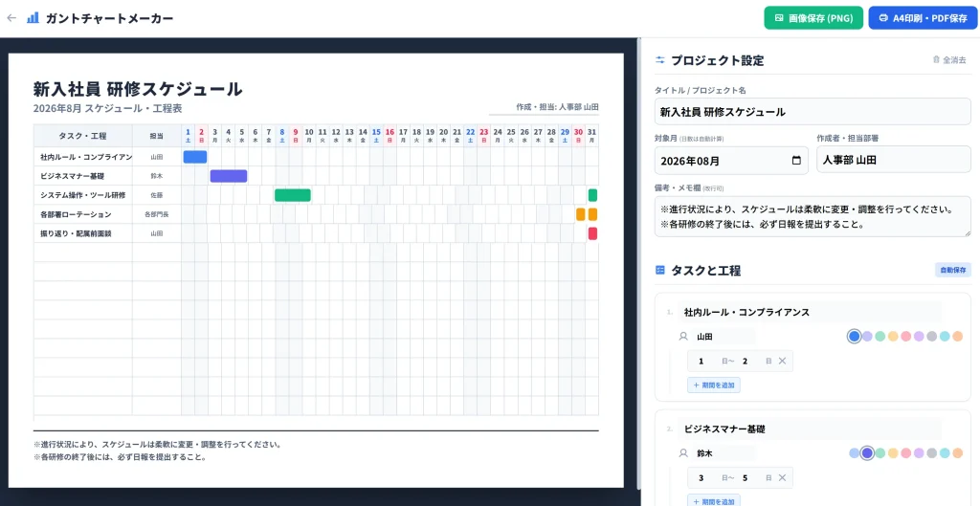The width and height of the screenshot is (980, 506).
Task: Click the bar chart logo icon
Action: (33, 18)
